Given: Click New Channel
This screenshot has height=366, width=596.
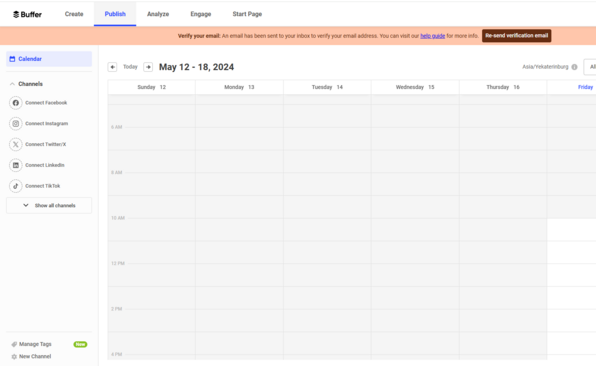Looking at the screenshot, I should click(35, 356).
